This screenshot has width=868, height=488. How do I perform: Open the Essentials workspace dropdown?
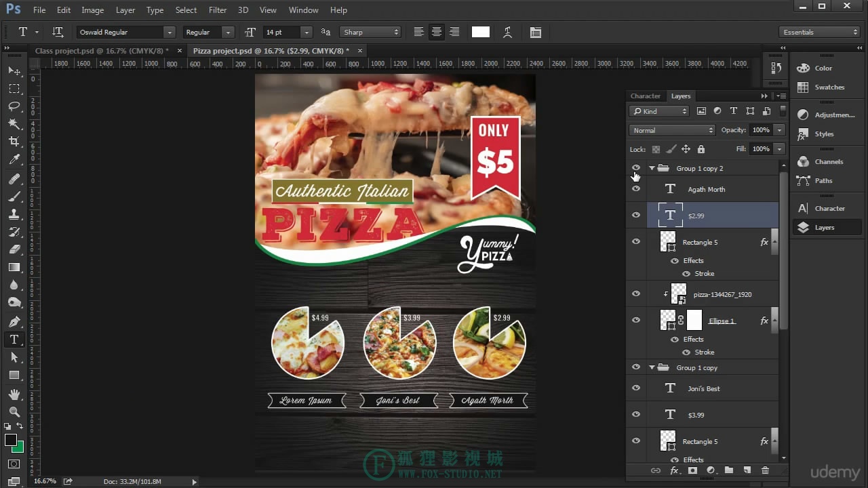click(819, 32)
